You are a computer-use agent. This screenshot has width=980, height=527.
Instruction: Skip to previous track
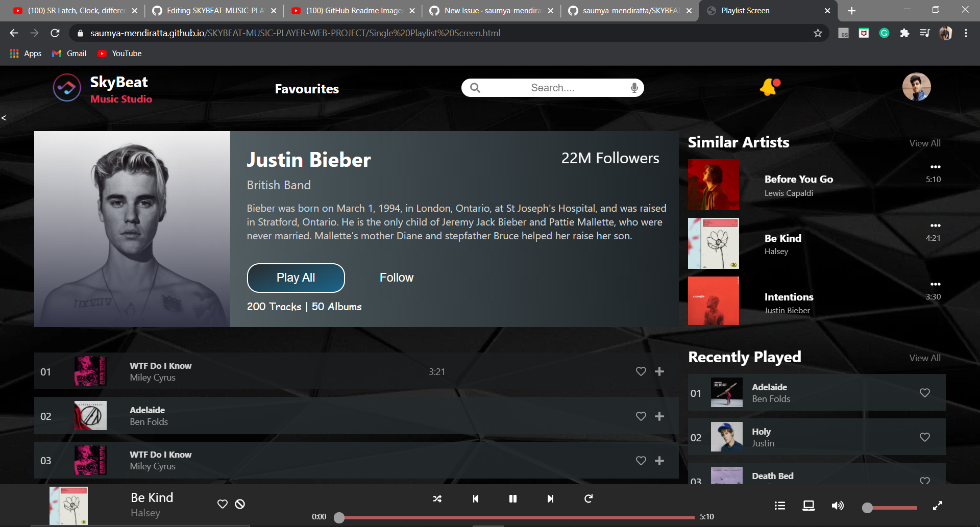coord(476,499)
